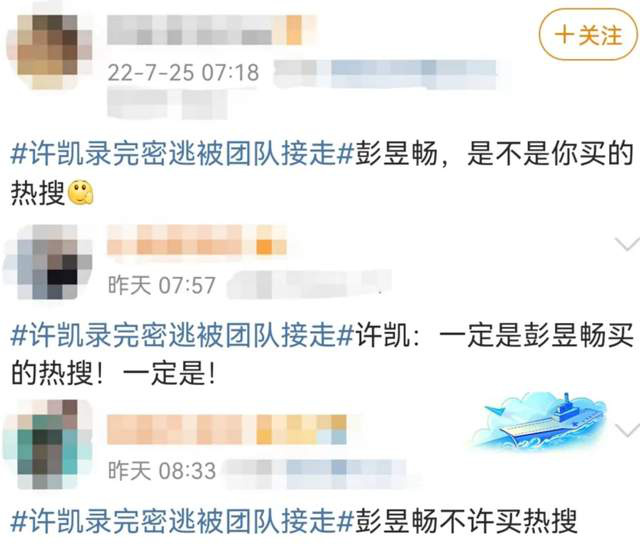Click the thinking face emoji
Viewport: 640px width, 555px height.
tap(80, 193)
